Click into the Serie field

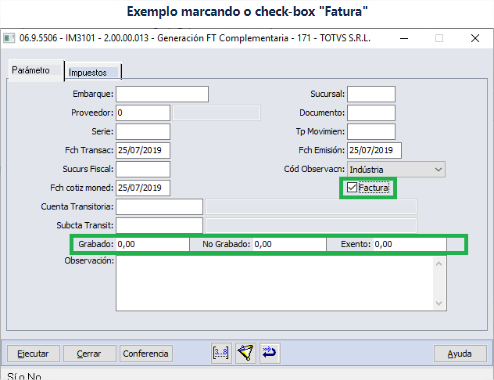(x=143, y=132)
